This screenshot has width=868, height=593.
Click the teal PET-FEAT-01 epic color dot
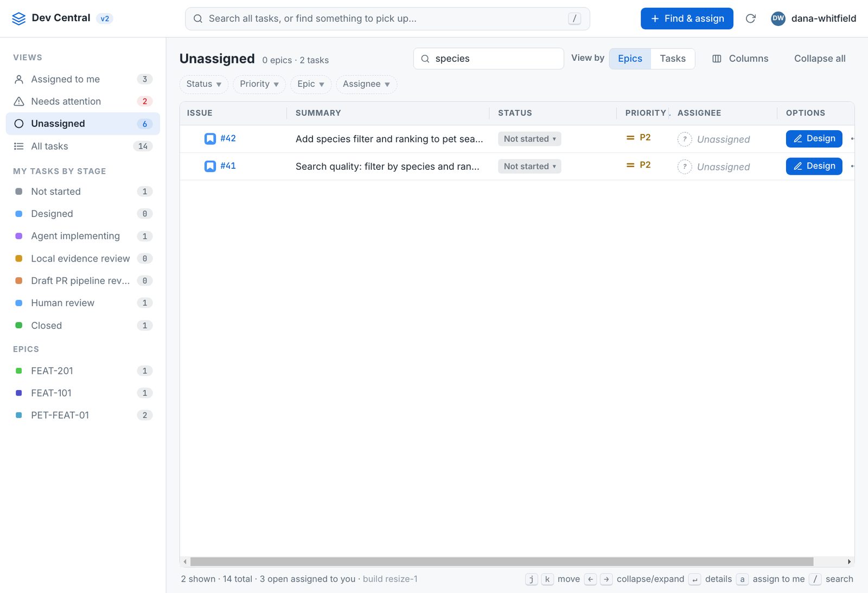pyautogui.click(x=19, y=415)
